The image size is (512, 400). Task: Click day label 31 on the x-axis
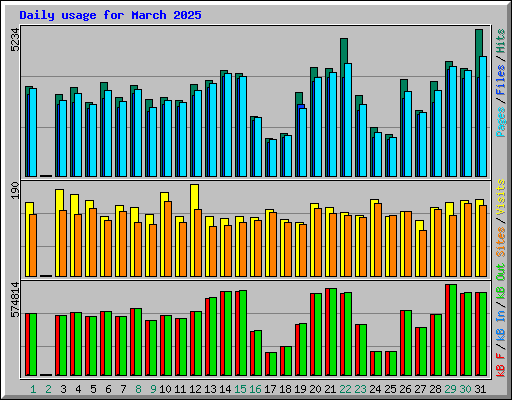[480, 389]
